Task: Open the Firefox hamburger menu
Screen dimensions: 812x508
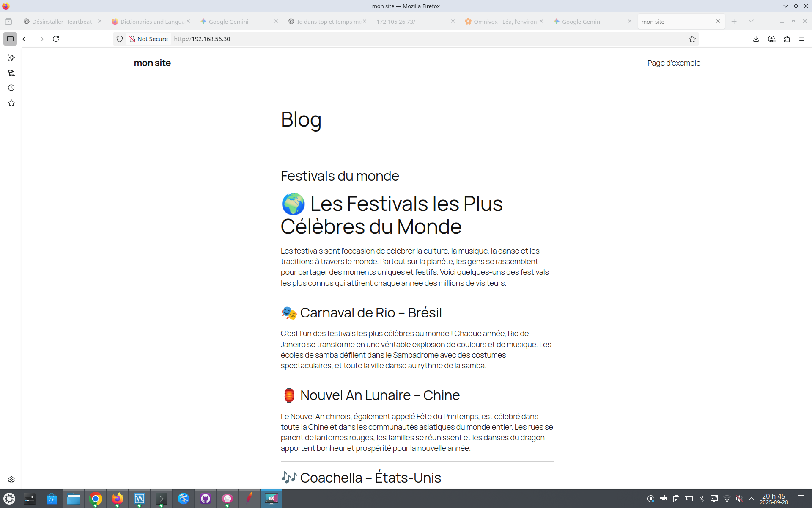Action: [x=802, y=39]
